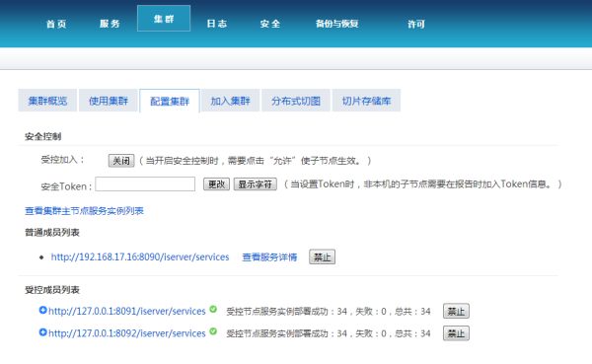Expand the 127.0.0.1:8092 node plus icon

click(42, 332)
